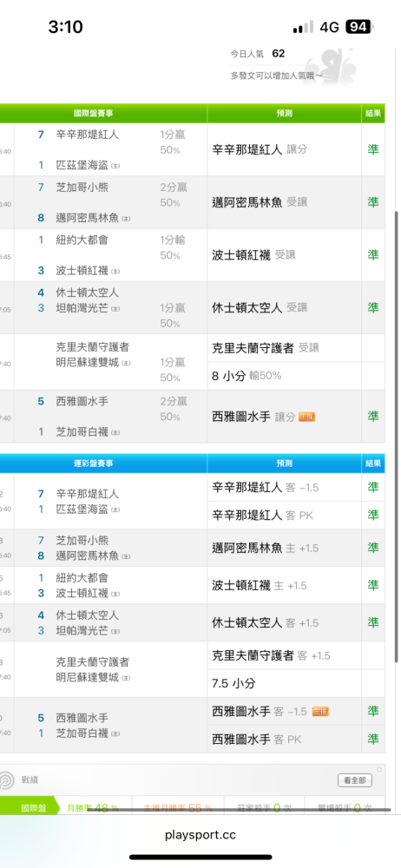Tap the 運彩盤賽事 blue column header

point(94,464)
